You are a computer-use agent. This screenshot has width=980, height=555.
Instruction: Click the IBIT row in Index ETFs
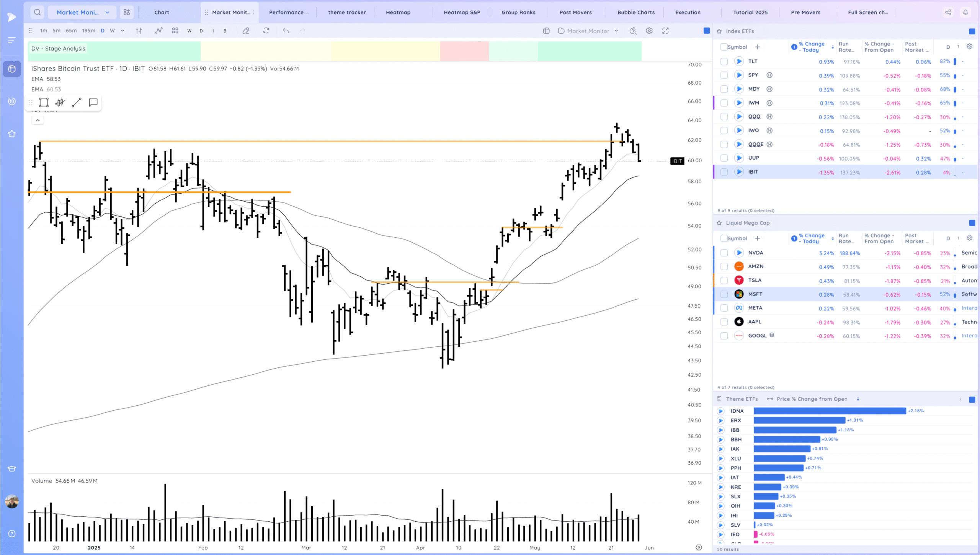[753, 172]
